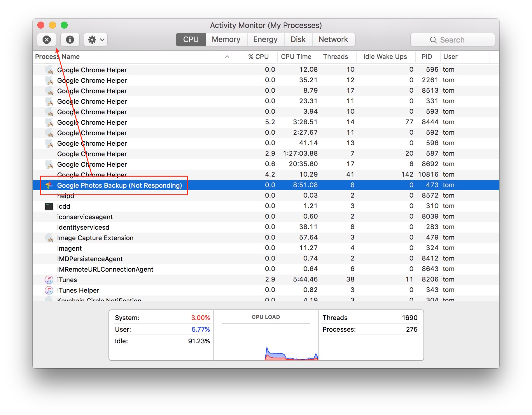Click the magnifier icon in the search field
This screenshot has width=532, height=415.
coord(433,40)
